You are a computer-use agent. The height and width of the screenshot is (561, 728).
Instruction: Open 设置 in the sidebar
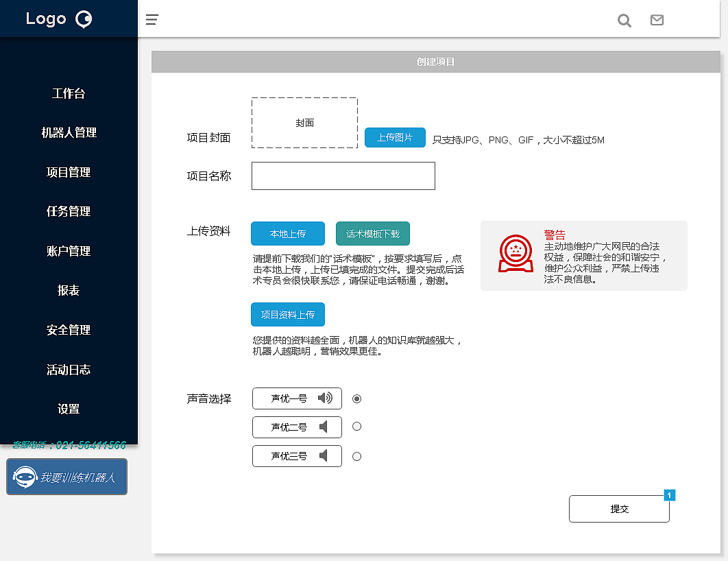(69, 408)
